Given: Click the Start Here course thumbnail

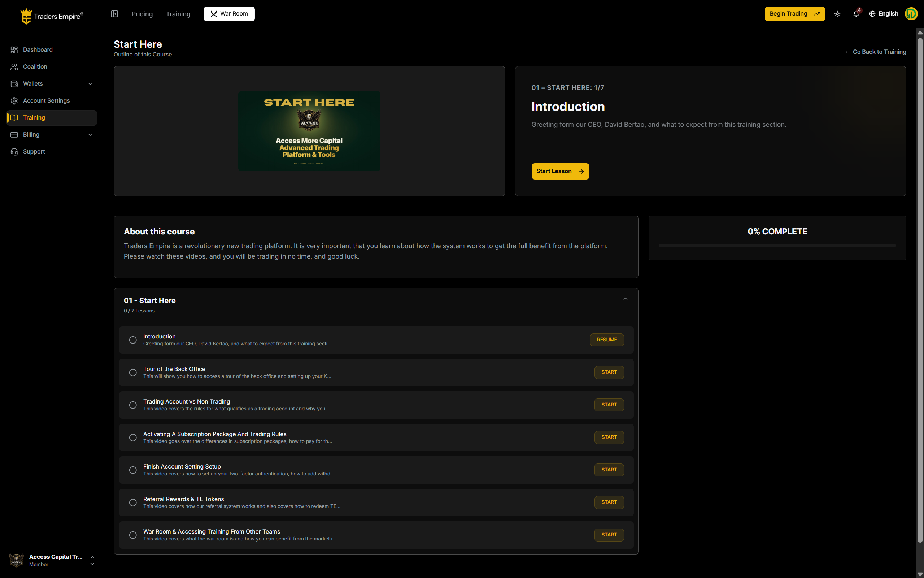Looking at the screenshot, I should point(309,131).
